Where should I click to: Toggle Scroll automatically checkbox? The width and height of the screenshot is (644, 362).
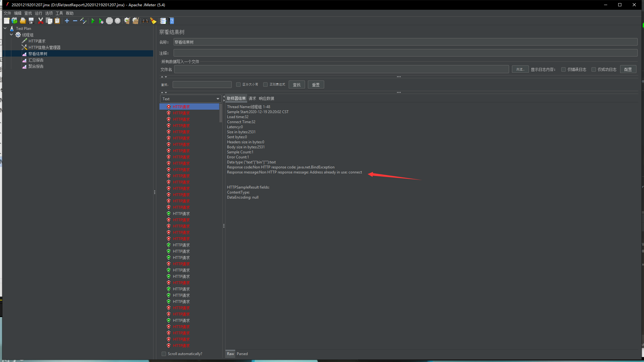[x=164, y=354]
